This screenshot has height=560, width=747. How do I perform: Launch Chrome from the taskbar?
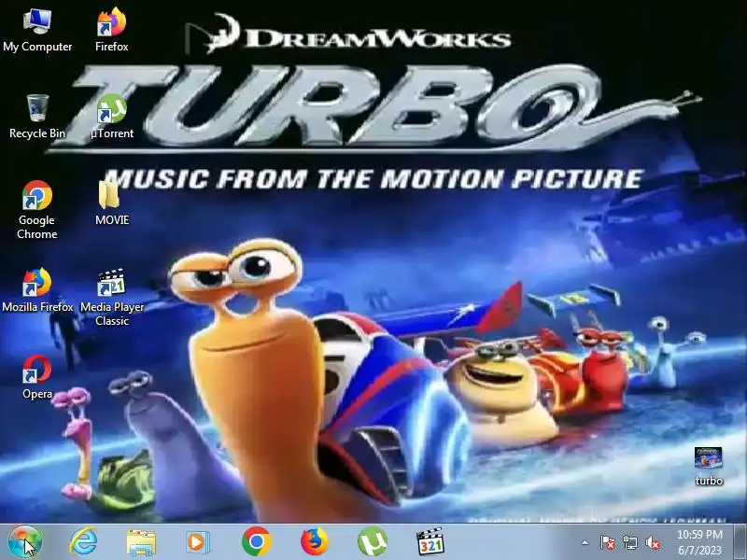[256, 542]
